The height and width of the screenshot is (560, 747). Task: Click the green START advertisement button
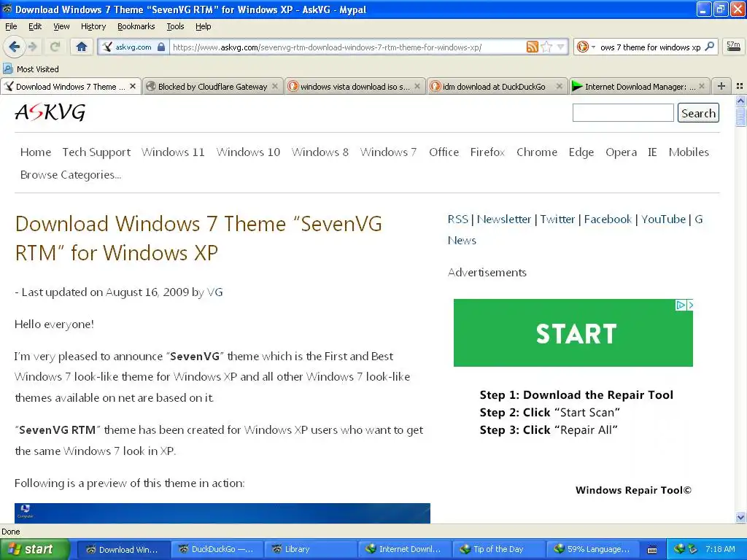pyautogui.click(x=573, y=332)
